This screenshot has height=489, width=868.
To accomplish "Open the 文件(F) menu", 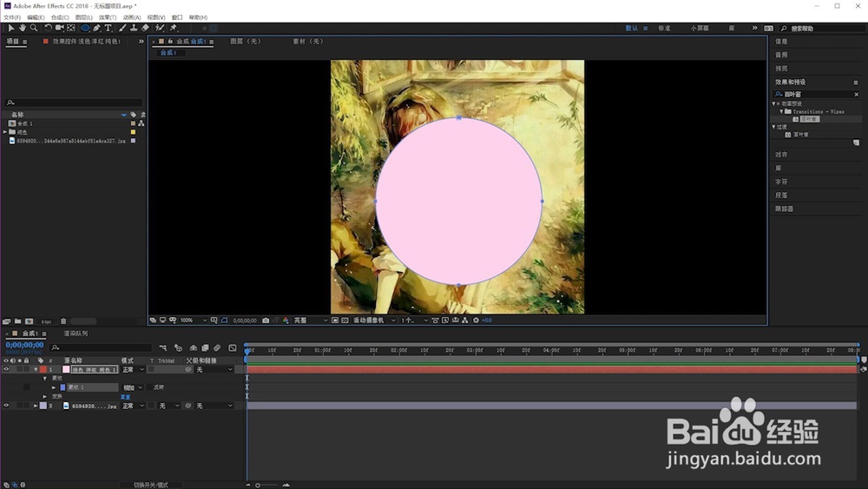I will [11, 17].
